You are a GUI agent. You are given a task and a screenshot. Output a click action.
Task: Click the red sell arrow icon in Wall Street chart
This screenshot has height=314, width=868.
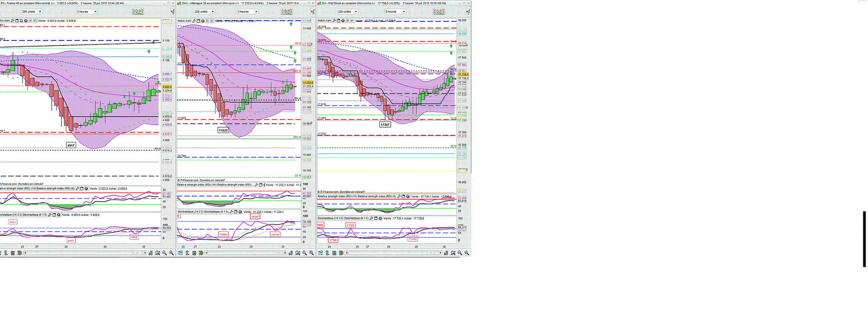pos(347,21)
